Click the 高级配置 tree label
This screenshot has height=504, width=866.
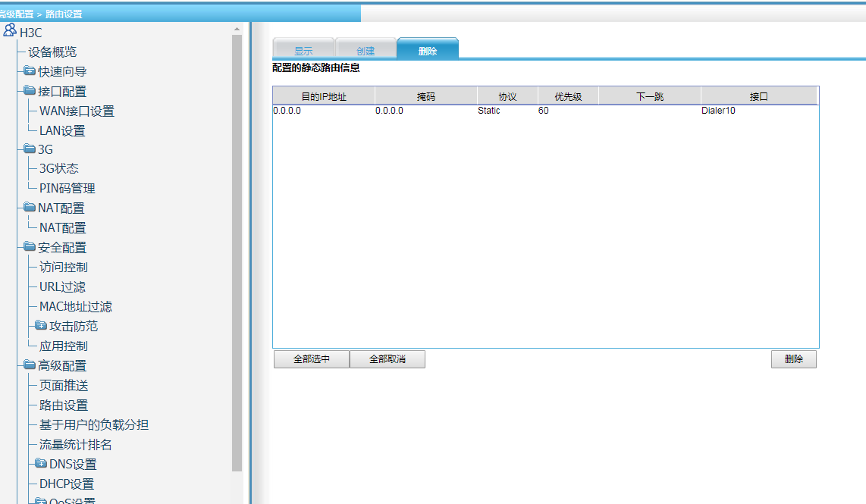(x=62, y=365)
